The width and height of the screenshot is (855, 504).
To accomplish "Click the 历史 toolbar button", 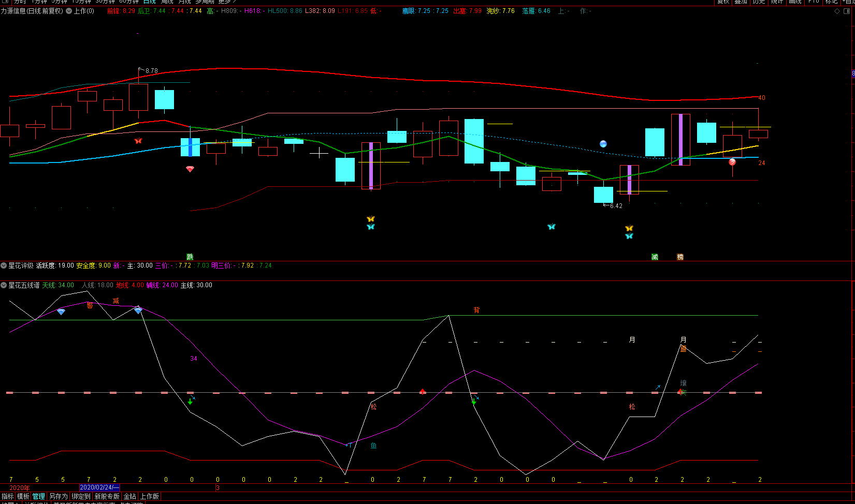I will (x=759, y=2).
